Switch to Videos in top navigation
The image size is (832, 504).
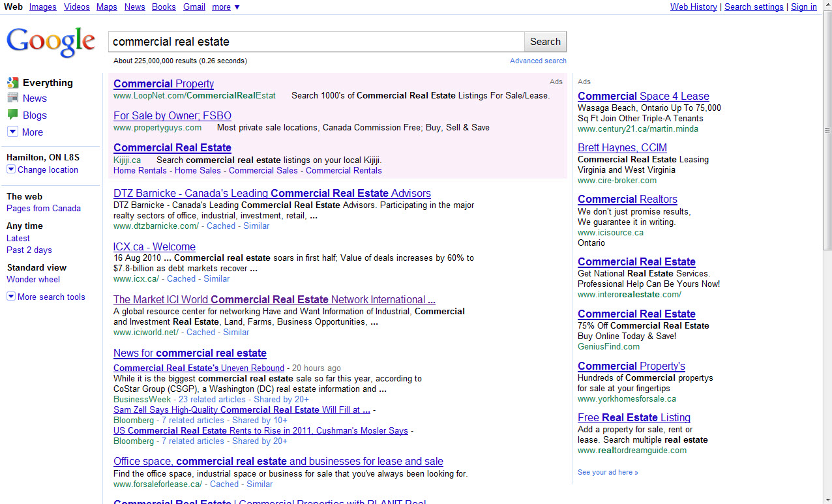[77, 7]
